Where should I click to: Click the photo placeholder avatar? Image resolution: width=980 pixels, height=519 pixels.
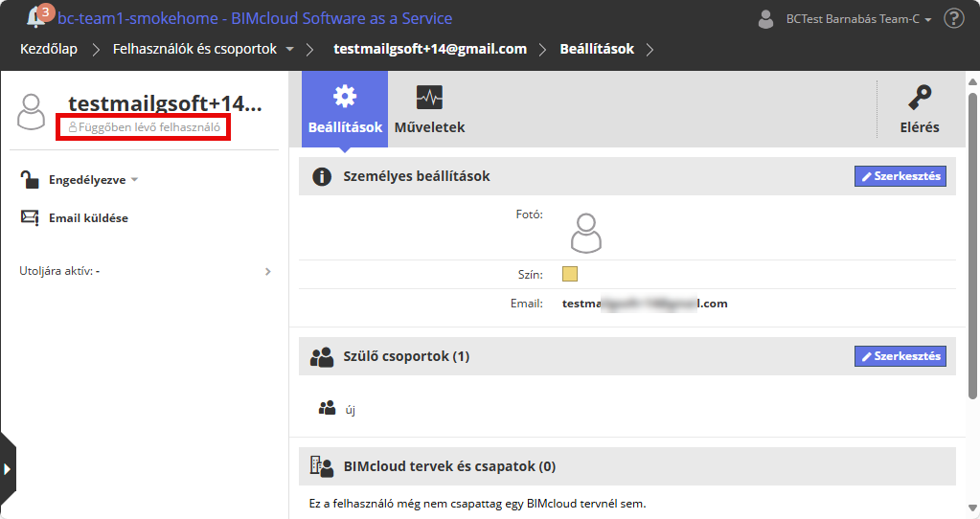point(585,233)
